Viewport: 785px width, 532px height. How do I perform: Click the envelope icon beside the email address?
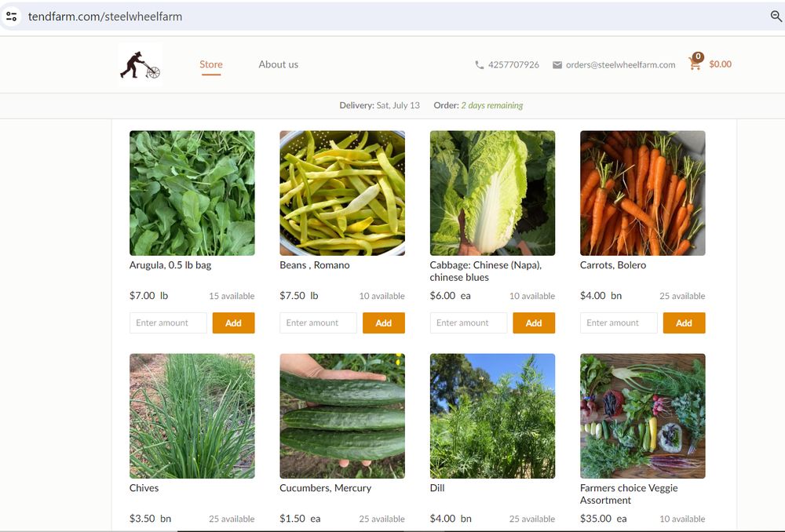click(557, 64)
